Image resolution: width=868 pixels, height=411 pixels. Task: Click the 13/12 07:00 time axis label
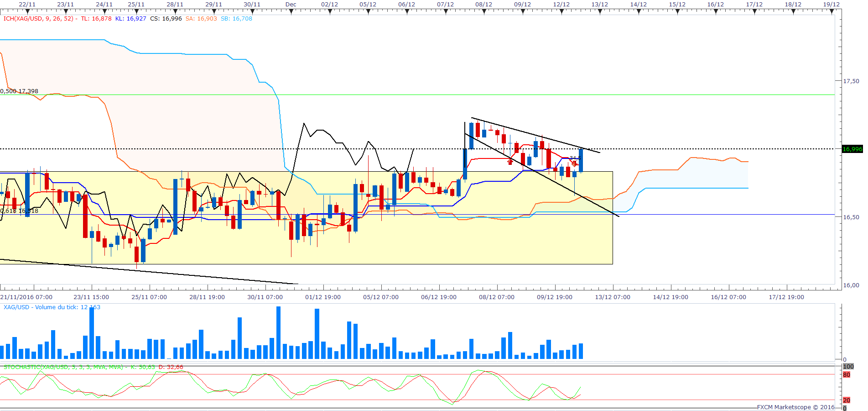(613, 297)
